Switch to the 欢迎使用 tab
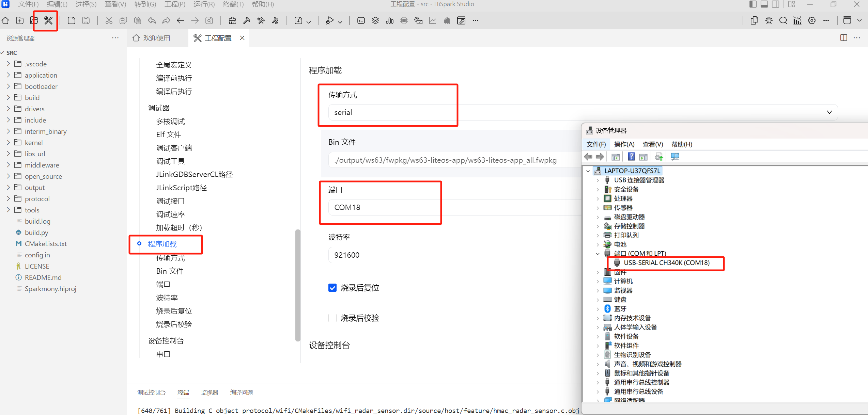868x415 pixels. point(156,38)
